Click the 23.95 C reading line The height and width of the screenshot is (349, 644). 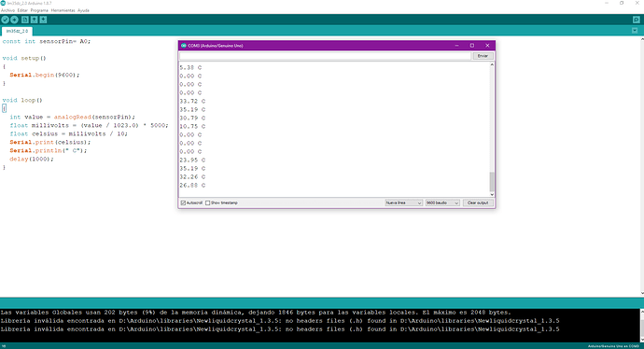coord(192,161)
